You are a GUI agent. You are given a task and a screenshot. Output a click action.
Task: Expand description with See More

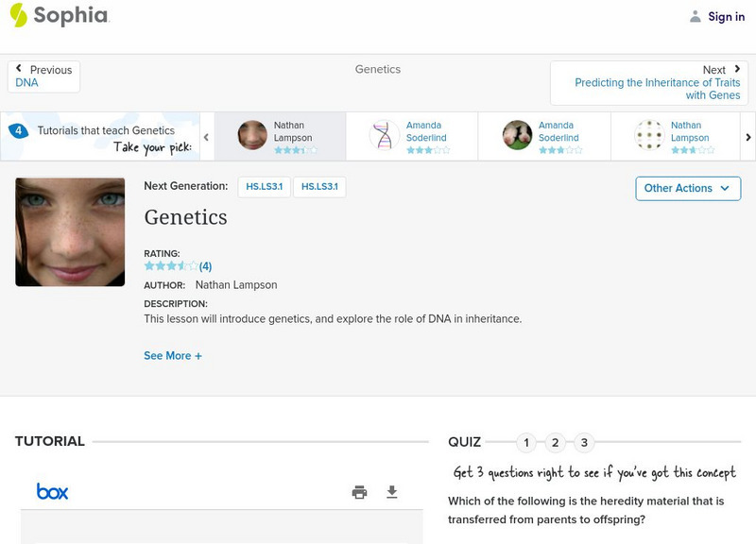173,356
